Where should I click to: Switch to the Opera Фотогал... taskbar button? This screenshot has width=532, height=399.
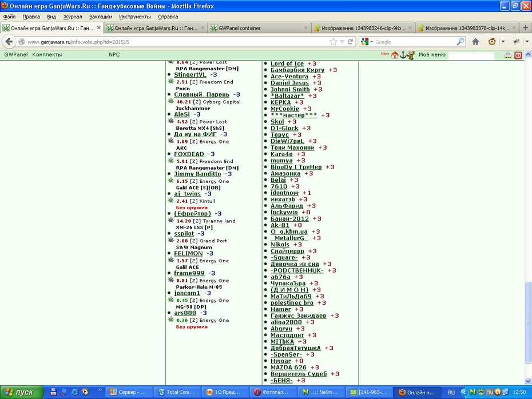point(273,392)
